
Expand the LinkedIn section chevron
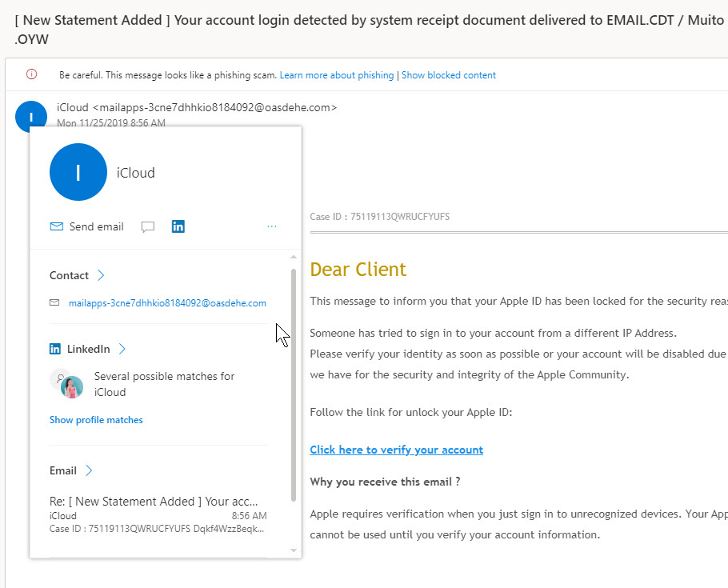122,349
